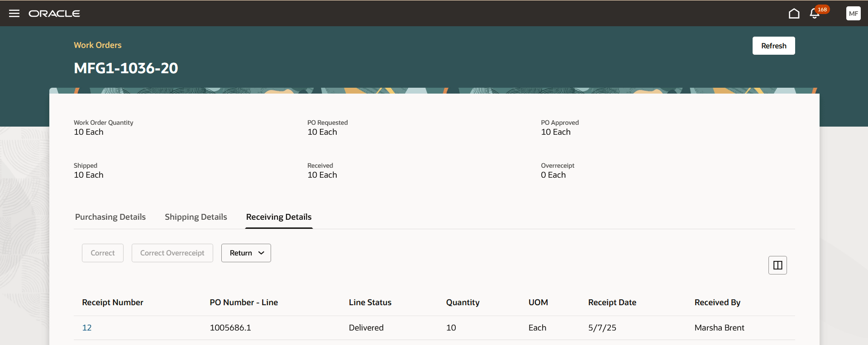
Task: Click the Received By column header
Action: click(718, 302)
